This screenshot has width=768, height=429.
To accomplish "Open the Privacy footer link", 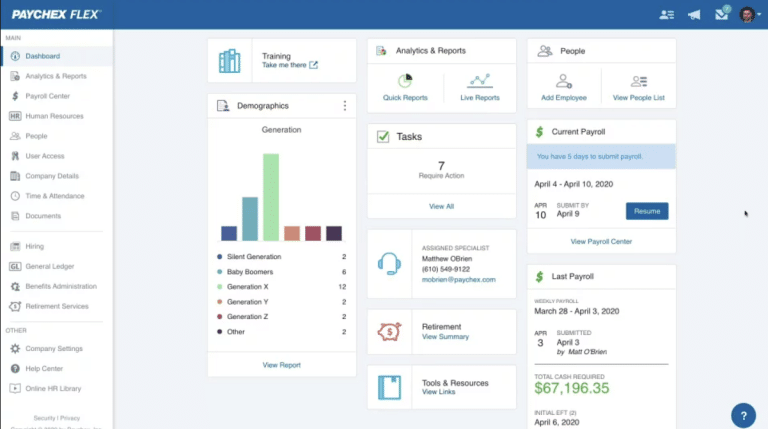I will [70, 418].
